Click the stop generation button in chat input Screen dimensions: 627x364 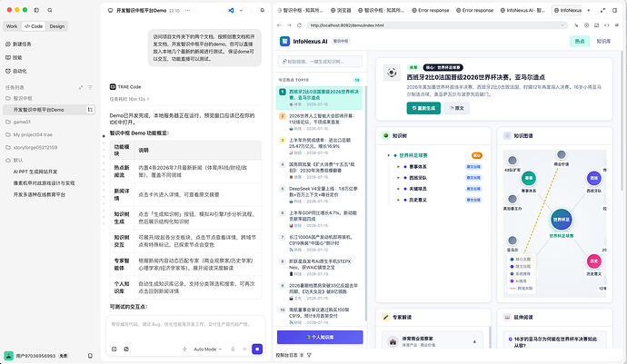click(x=257, y=349)
